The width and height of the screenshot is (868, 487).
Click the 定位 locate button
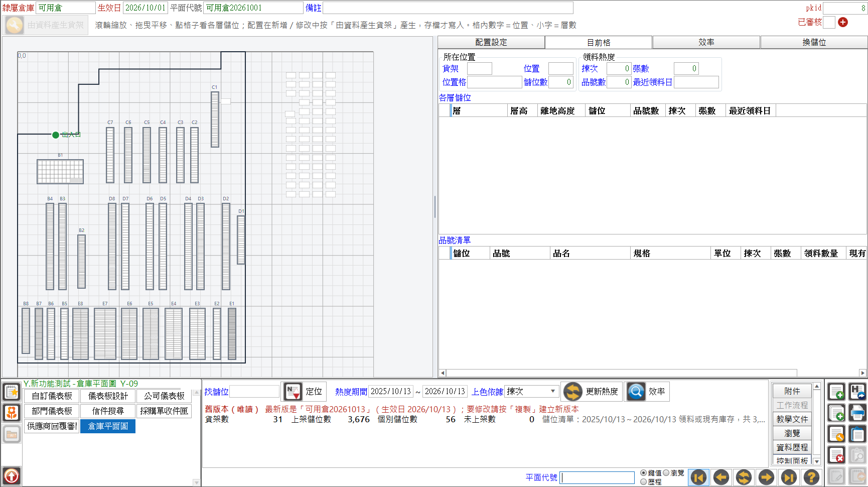click(x=304, y=392)
